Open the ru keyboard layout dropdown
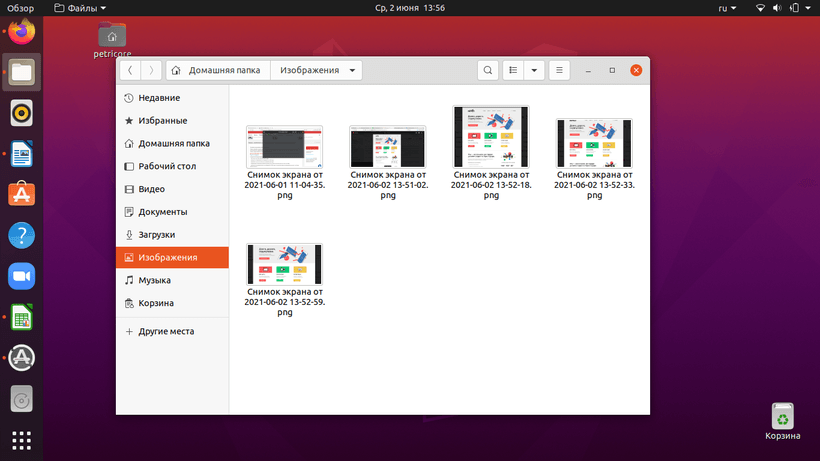This screenshot has width=820, height=461. 727,8
